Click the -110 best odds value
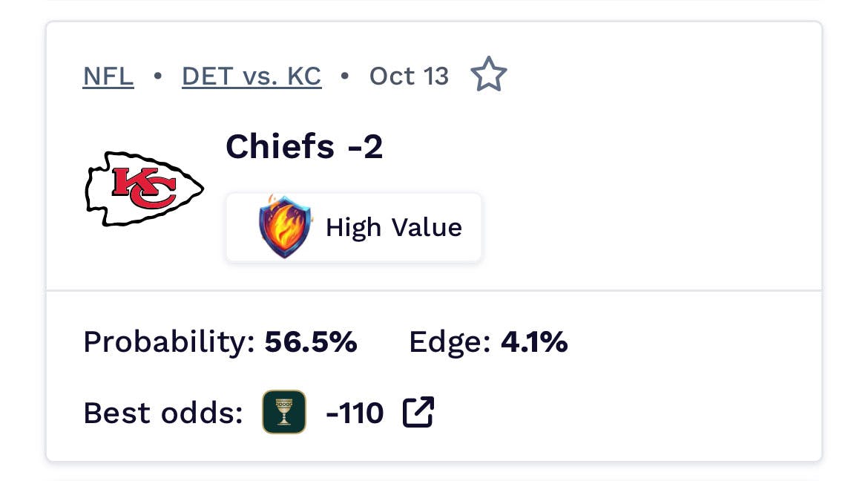Image resolution: width=868 pixels, height=481 pixels. 355,413
